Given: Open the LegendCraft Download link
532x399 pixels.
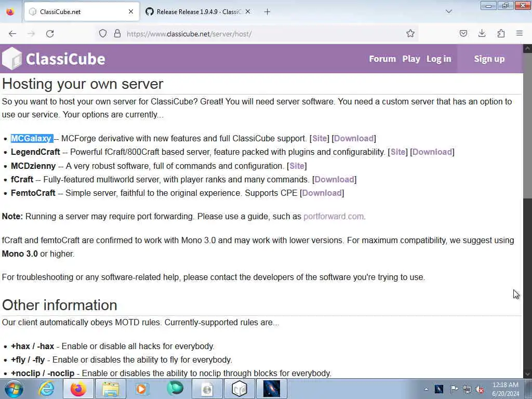Looking at the screenshot, I should tap(432, 152).
